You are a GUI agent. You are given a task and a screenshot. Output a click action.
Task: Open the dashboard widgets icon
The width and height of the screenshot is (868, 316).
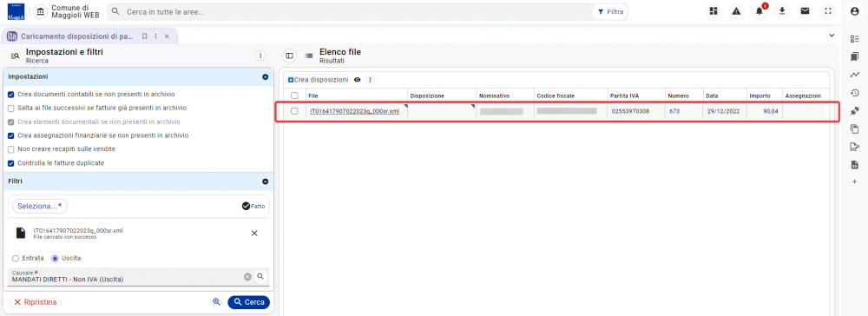(x=713, y=11)
